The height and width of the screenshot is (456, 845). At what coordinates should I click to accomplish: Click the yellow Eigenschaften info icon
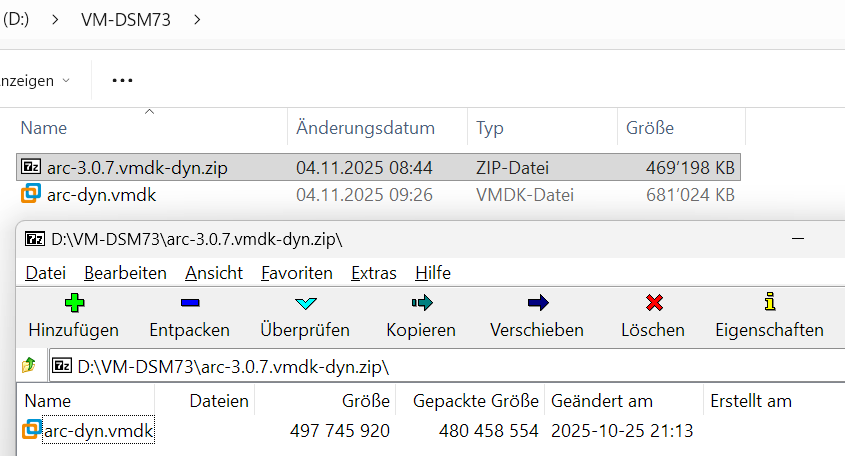point(770,302)
